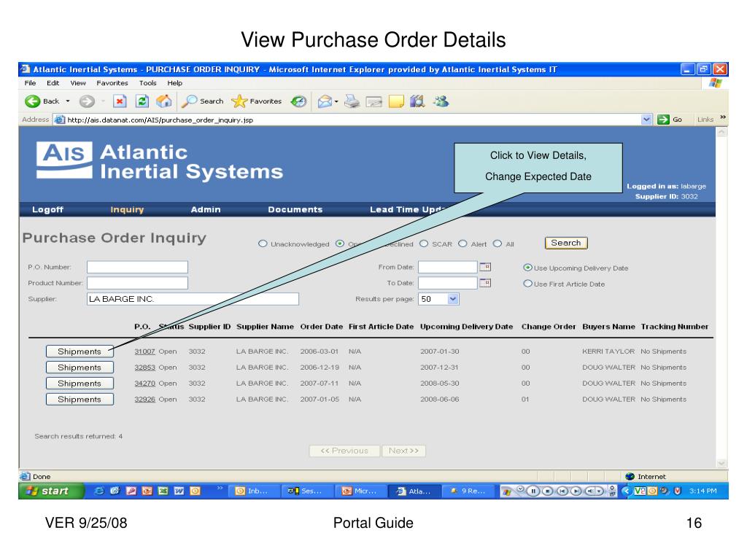Open To Date calendar picker

pos(485,283)
